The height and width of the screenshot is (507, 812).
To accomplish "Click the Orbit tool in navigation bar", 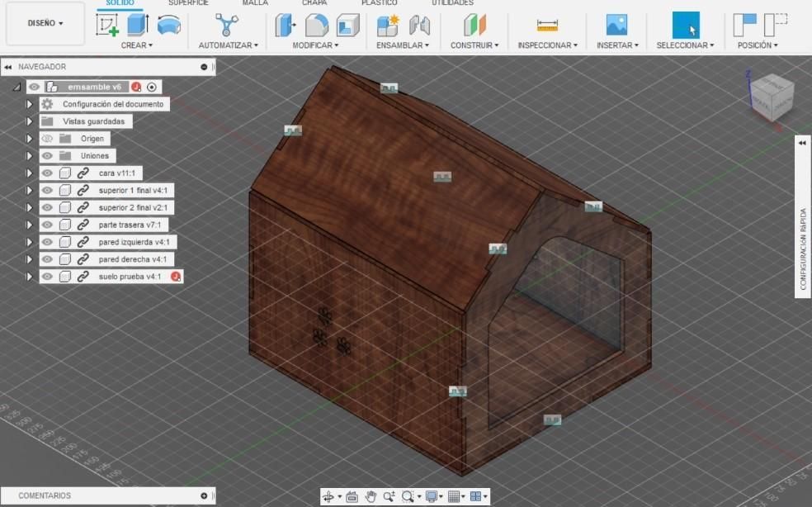I will pos(328,496).
